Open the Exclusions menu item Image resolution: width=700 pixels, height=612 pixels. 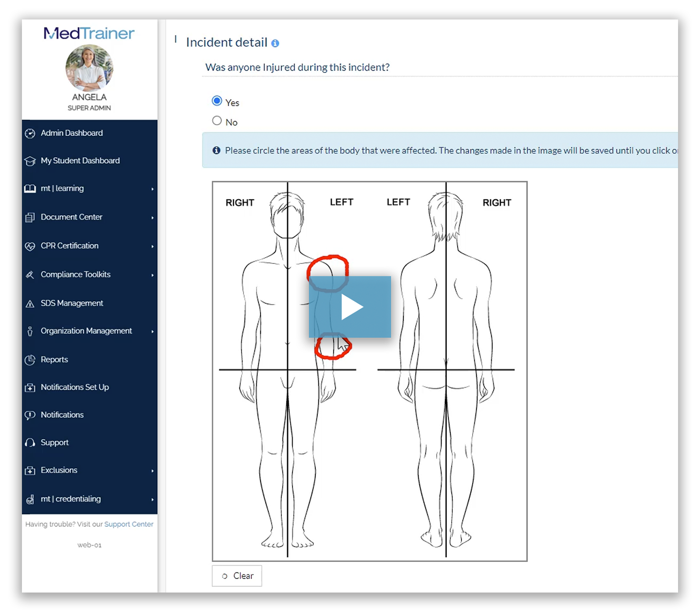point(59,470)
